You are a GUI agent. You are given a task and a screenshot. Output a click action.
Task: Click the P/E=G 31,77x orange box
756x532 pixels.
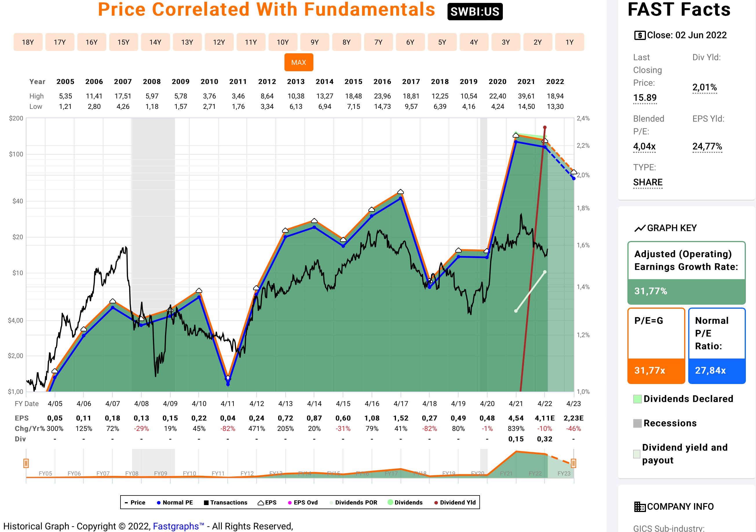click(656, 346)
